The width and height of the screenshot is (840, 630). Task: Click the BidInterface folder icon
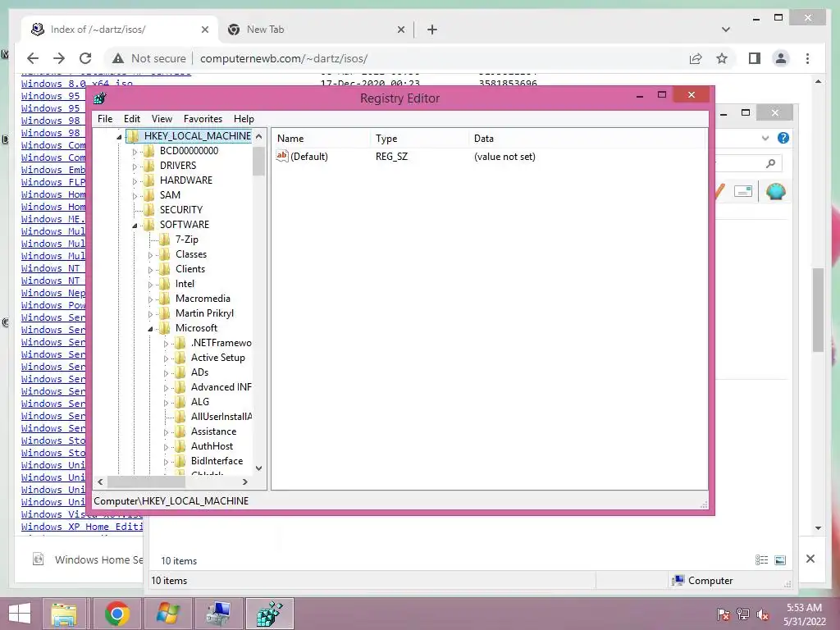click(180, 461)
